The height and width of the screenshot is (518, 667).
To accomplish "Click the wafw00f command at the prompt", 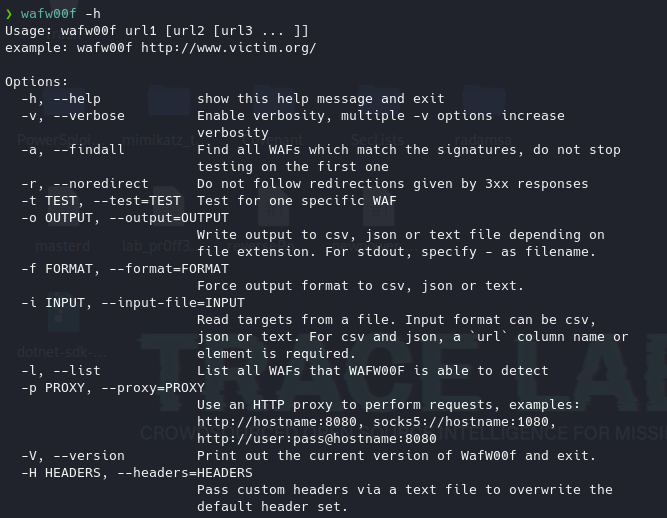I will pos(48,14).
